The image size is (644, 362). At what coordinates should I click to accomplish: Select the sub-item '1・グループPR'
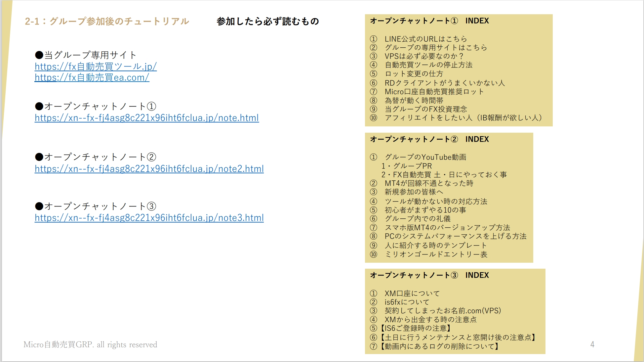tap(407, 166)
